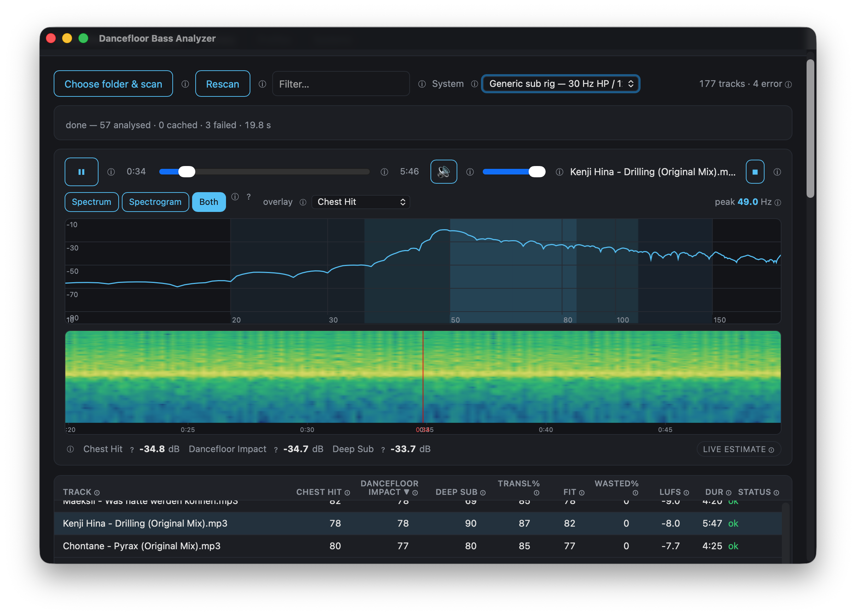The height and width of the screenshot is (616, 856).
Task: Click question mark after Deep Sub readout
Action: [383, 450]
